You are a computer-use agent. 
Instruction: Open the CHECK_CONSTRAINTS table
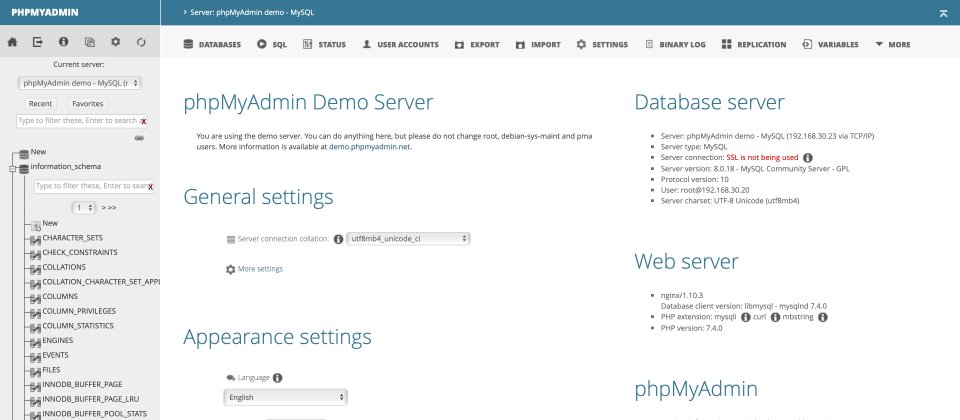click(80, 252)
